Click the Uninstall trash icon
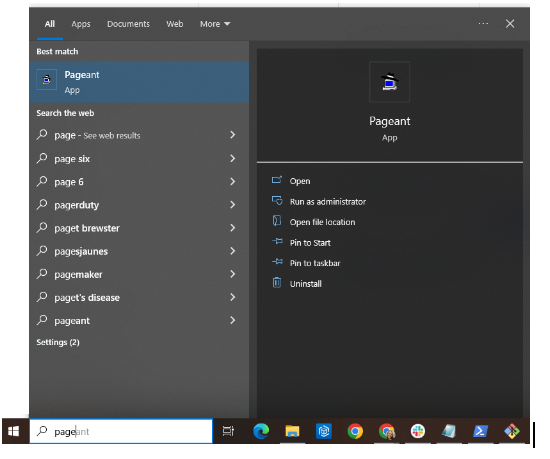The image size is (550, 459). point(277,283)
